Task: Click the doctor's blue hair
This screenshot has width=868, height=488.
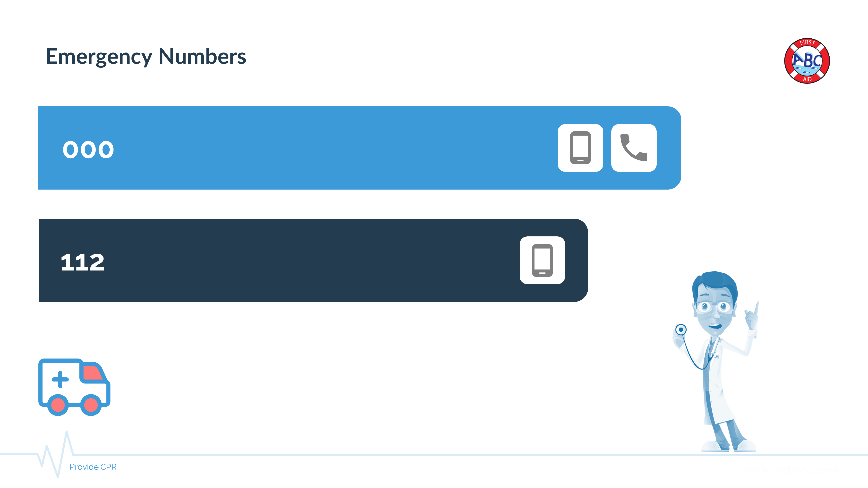Action: point(714,283)
